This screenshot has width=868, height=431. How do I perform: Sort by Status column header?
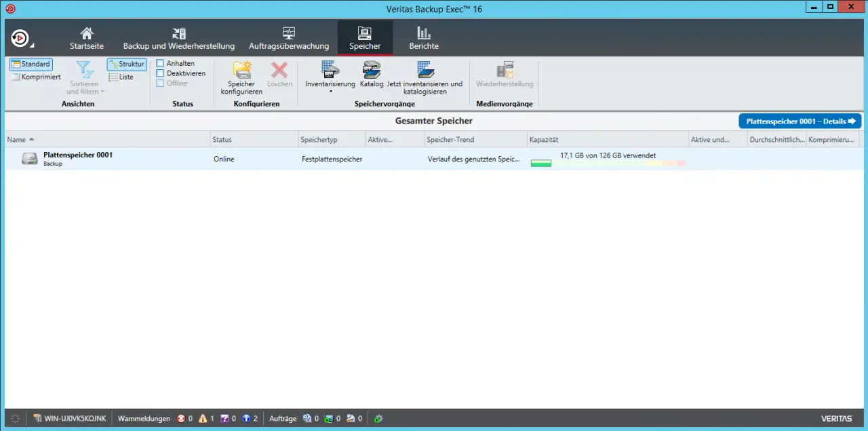(x=254, y=140)
